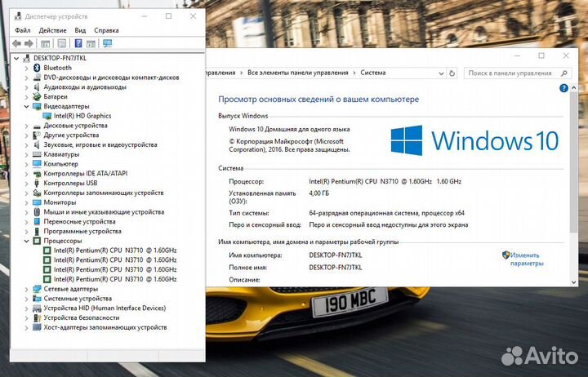Select the Устройства безопасности icon
Screen dimensions: 588x377
(37, 317)
